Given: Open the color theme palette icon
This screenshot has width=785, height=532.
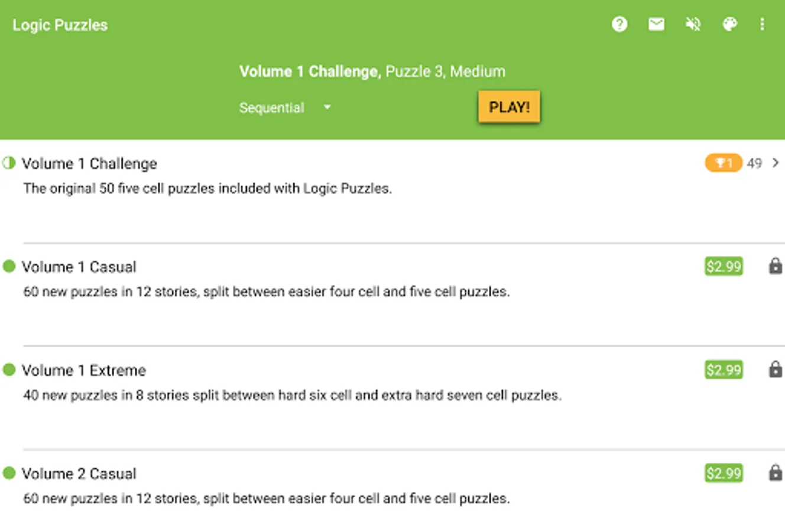Looking at the screenshot, I should [729, 24].
